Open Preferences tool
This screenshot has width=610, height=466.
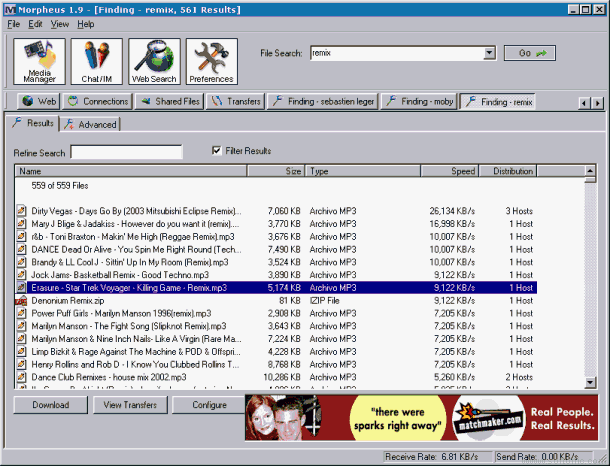(212, 61)
